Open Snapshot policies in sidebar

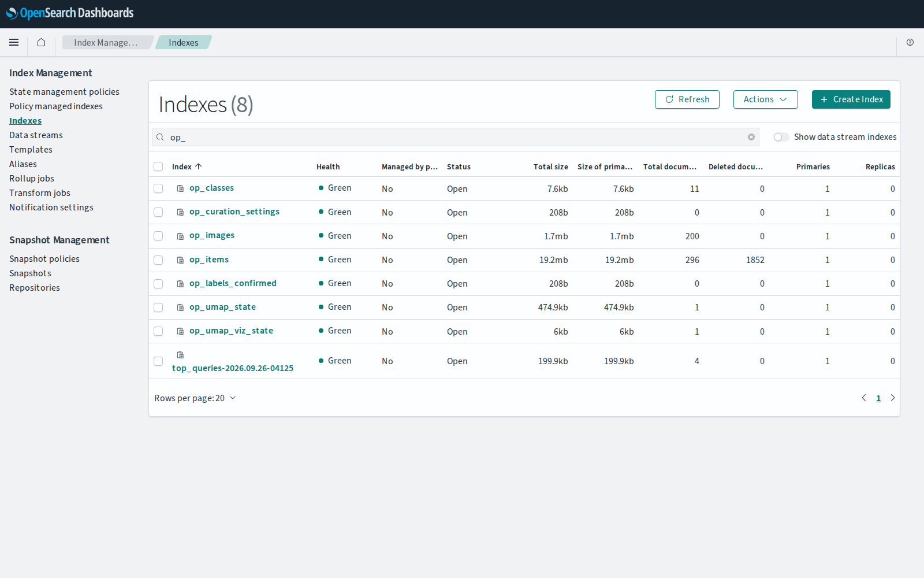coord(44,259)
